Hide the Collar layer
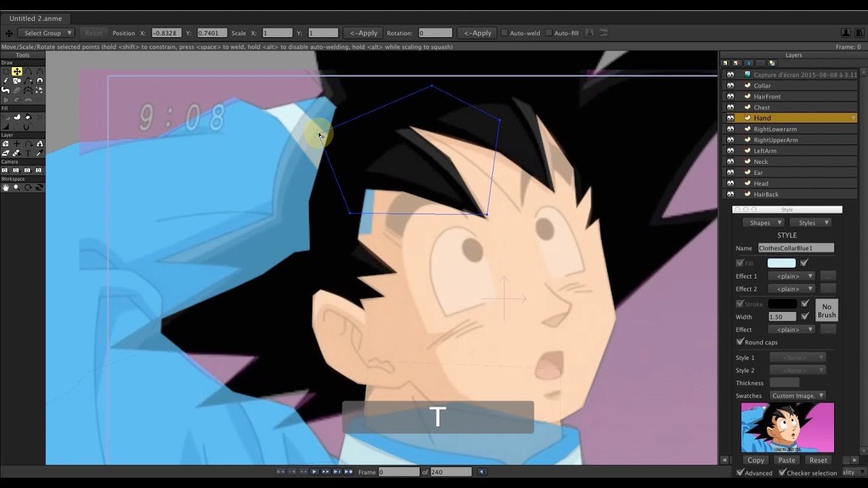The height and width of the screenshot is (488, 868). (730, 85)
